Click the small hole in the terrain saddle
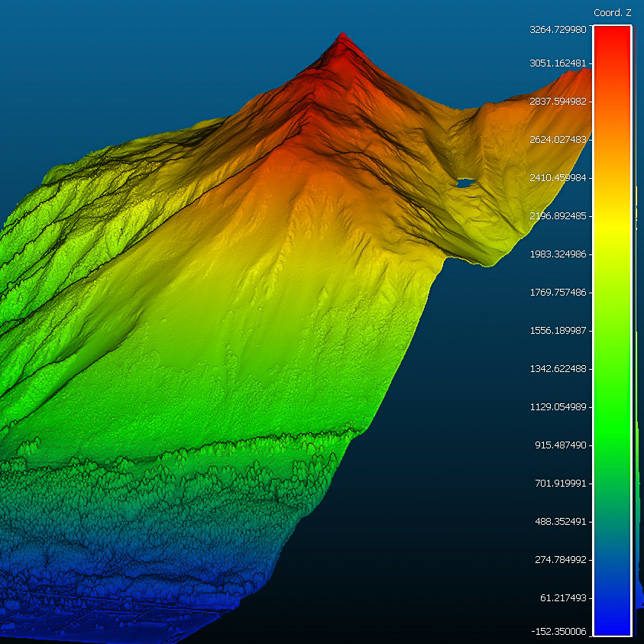Viewport: 644px width, 644px height. coord(464,183)
